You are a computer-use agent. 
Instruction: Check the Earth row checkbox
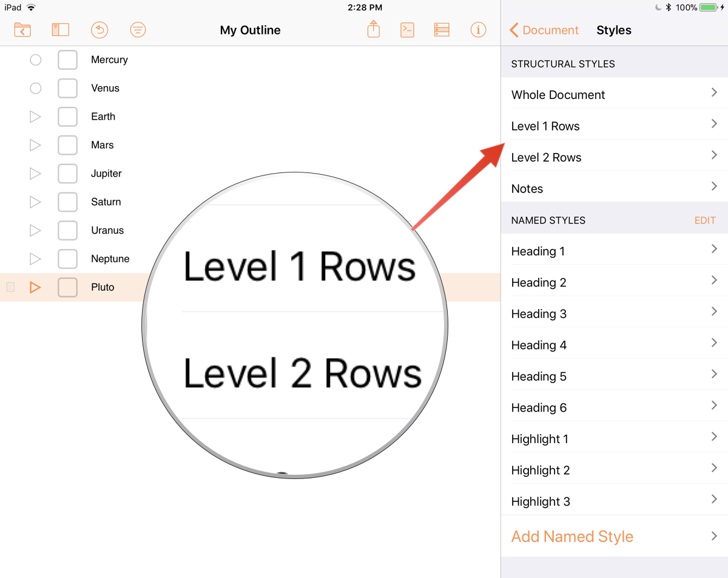[x=67, y=117]
